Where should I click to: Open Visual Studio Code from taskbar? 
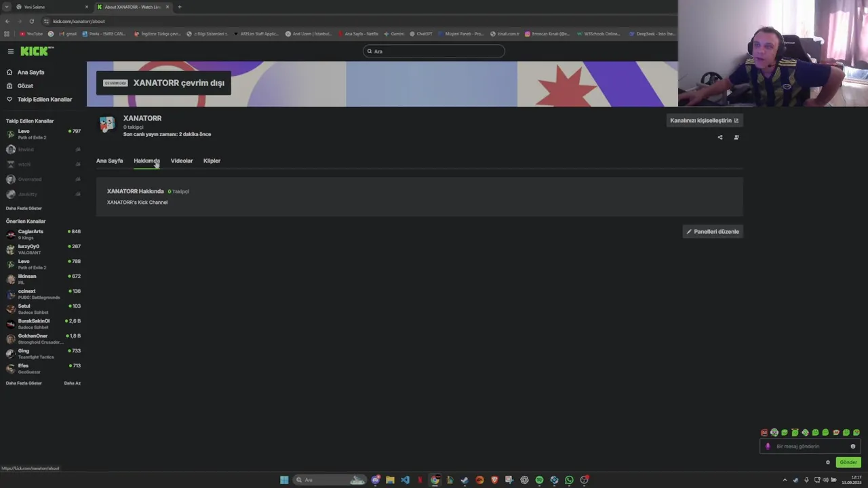405,480
